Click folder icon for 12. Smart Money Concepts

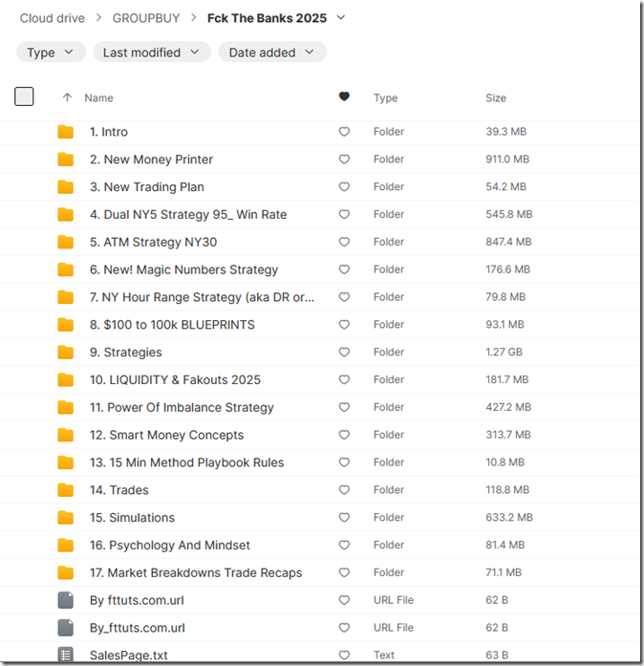point(65,435)
